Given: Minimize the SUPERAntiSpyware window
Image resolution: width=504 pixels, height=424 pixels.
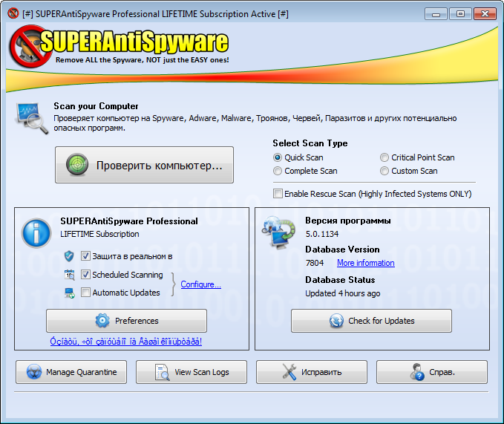Looking at the screenshot, I should (436, 14).
